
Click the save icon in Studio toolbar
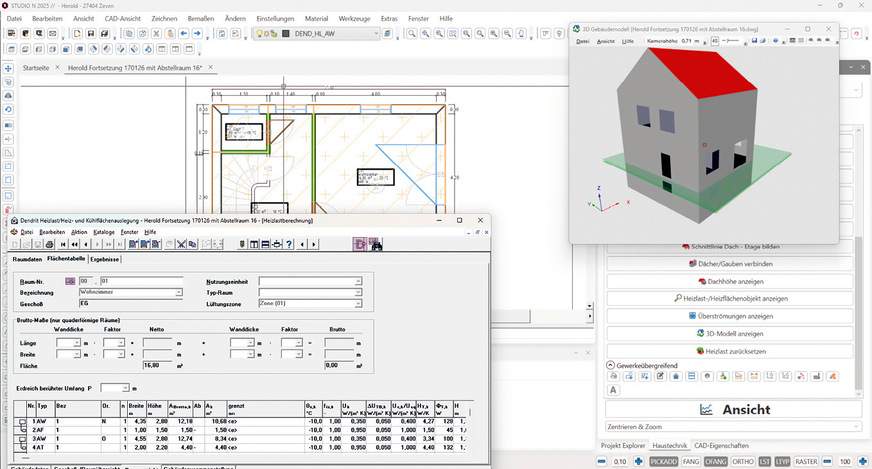pos(91,33)
